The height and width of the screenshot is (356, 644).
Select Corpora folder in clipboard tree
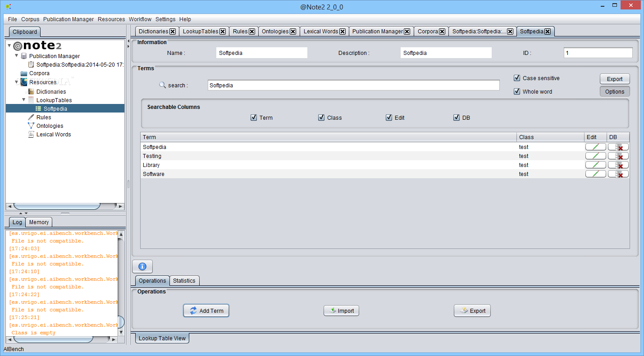coord(39,73)
